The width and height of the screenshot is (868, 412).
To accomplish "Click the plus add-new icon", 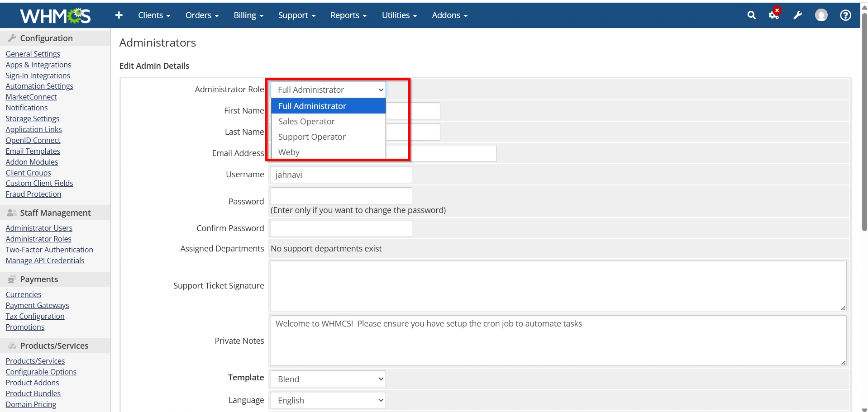I will click(x=119, y=15).
